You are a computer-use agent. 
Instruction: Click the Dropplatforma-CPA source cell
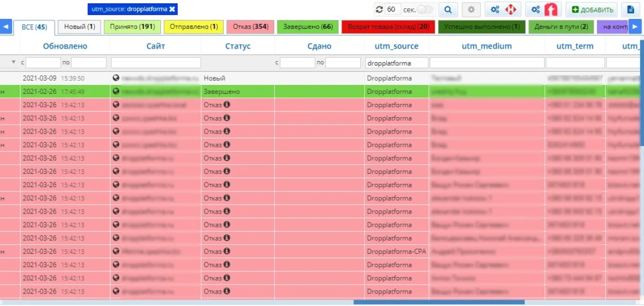[x=396, y=251]
